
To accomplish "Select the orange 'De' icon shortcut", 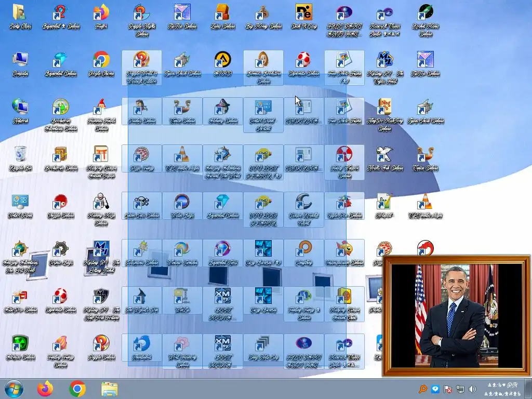I will 303,17.
